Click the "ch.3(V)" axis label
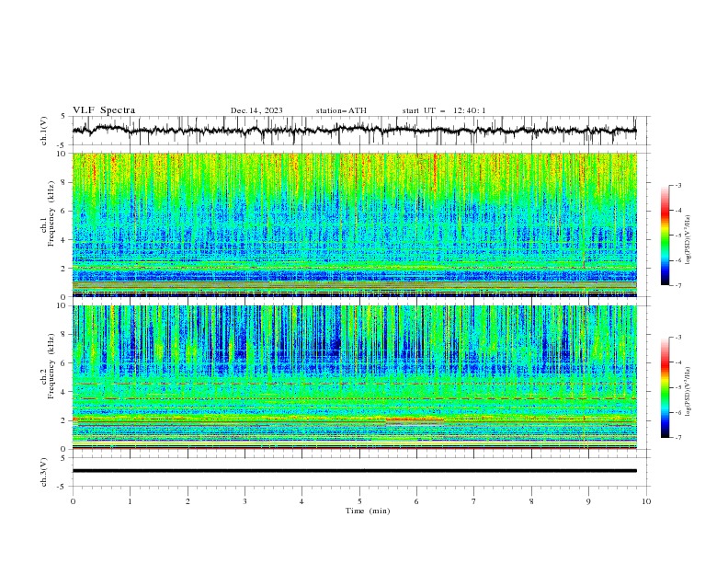The height and width of the screenshot is (563, 728). [x=44, y=472]
